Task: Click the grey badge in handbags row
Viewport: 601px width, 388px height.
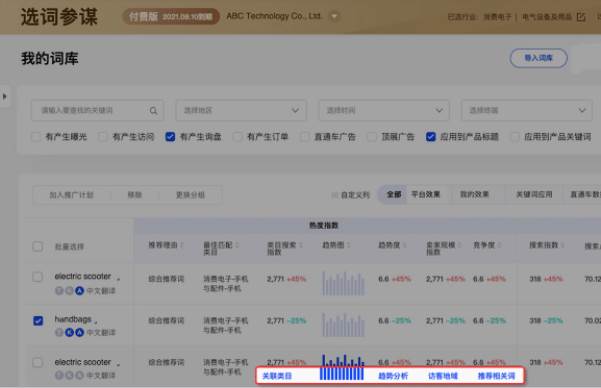Action: tap(59, 332)
